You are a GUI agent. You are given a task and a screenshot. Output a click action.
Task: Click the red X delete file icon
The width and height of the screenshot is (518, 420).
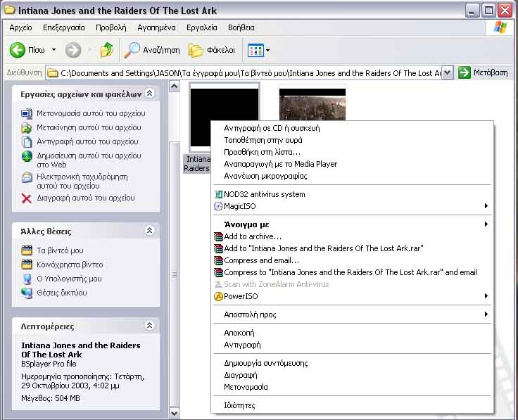[x=27, y=198]
